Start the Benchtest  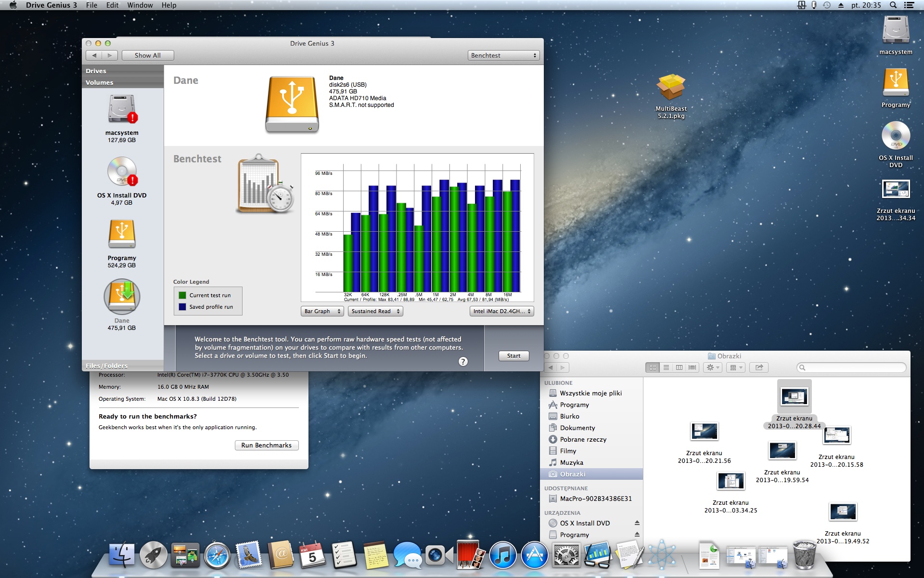[513, 356]
